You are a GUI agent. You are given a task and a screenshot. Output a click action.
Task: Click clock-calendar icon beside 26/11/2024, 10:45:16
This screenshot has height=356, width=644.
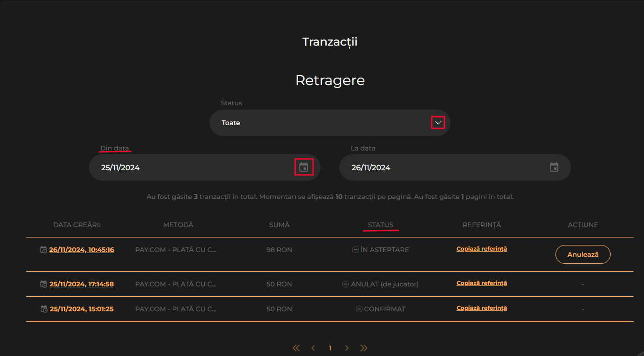[x=43, y=250]
